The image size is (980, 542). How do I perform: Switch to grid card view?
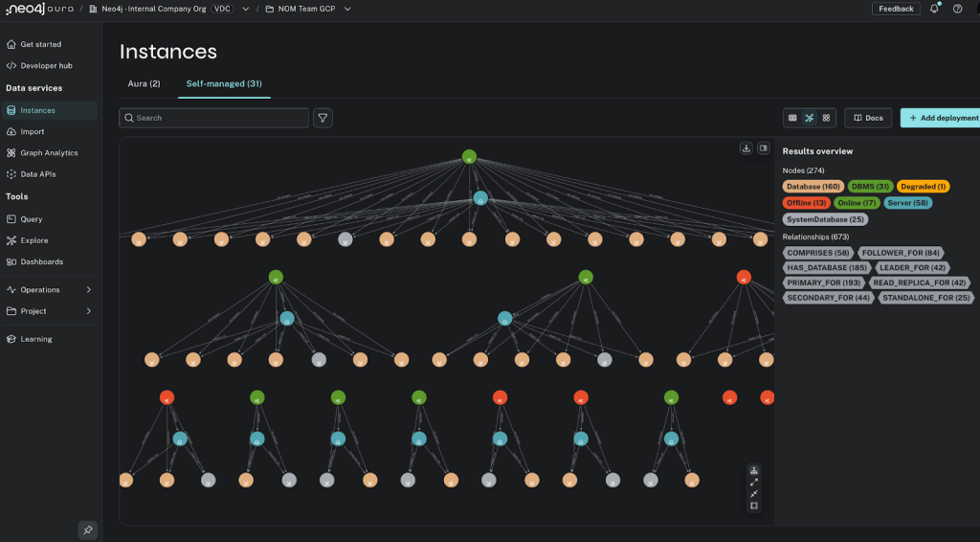[827, 118]
